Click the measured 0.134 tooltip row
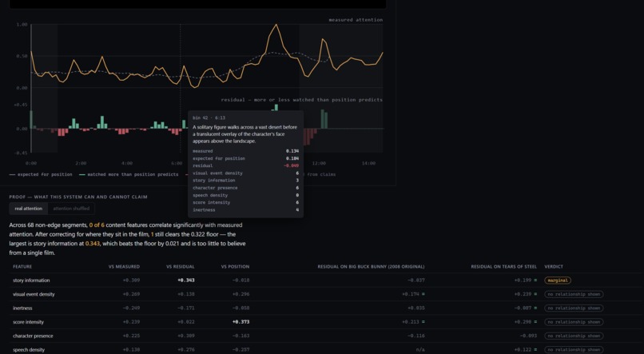 (x=245, y=151)
